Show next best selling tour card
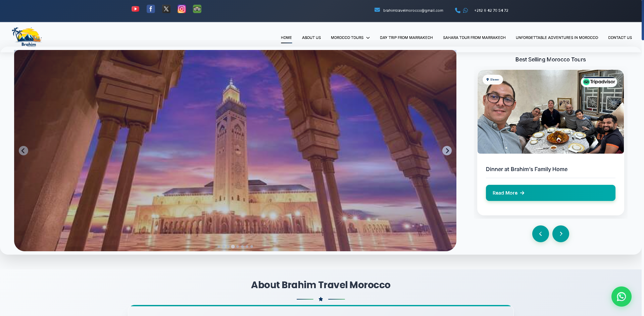The height and width of the screenshot is (316, 644). click(560, 234)
